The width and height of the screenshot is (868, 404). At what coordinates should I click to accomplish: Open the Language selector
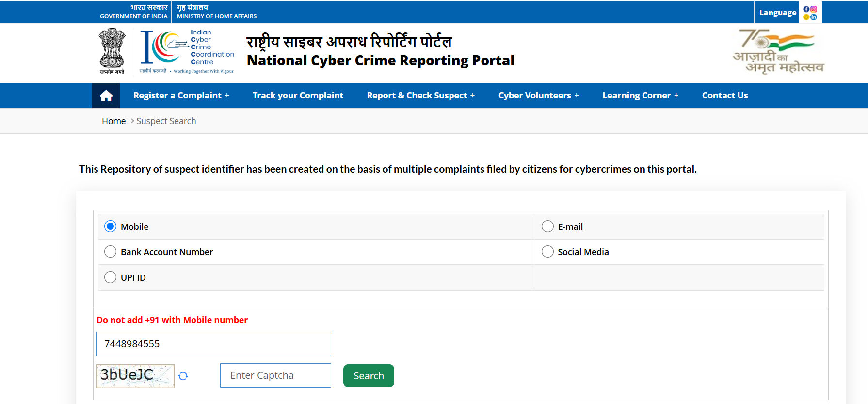click(777, 13)
